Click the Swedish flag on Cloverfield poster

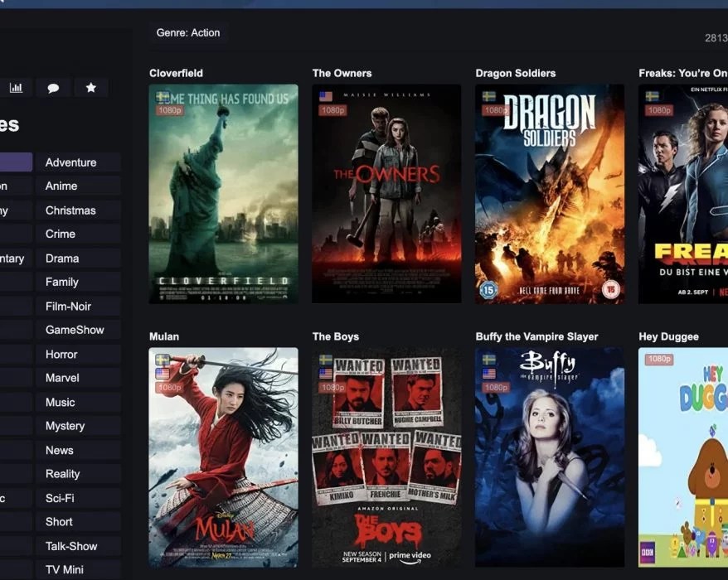(x=163, y=96)
